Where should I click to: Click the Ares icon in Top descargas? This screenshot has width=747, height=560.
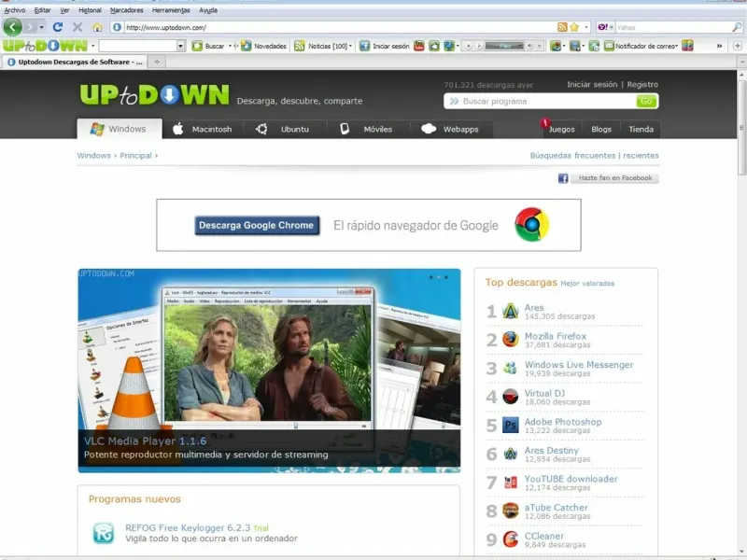(x=510, y=312)
